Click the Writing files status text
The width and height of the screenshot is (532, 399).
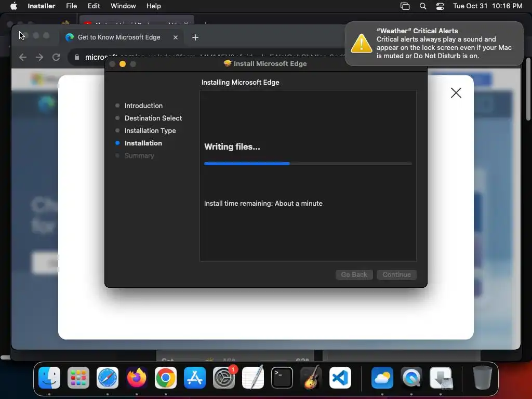[x=232, y=147]
